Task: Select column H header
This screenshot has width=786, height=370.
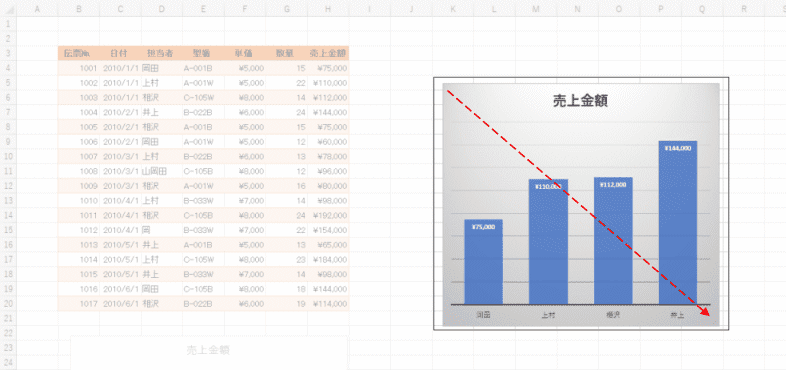Action: pyautogui.click(x=328, y=9)
